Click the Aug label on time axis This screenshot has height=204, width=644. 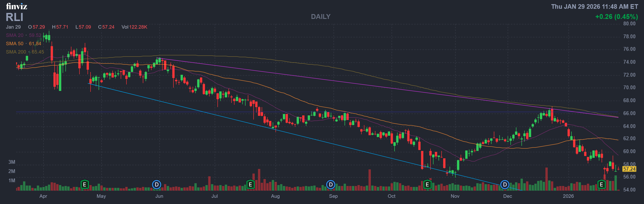click(275, 196)
